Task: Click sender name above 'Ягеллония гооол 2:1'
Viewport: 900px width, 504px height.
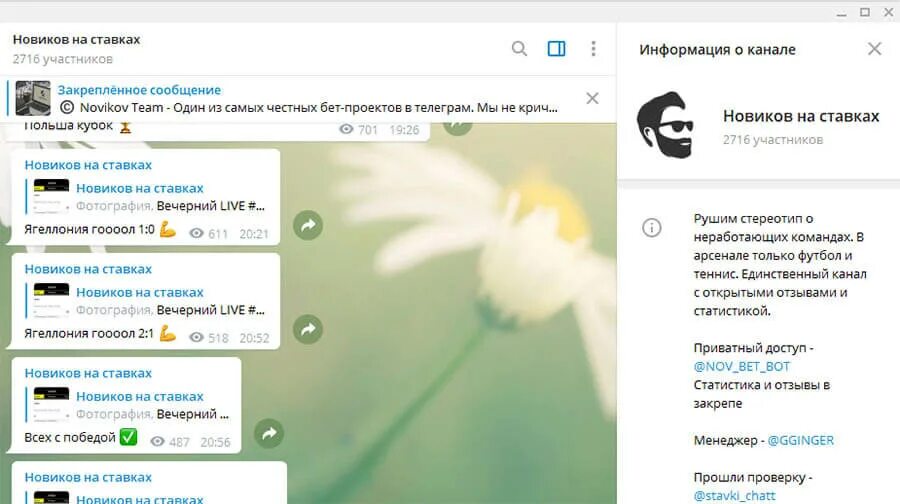Action: click(88, 269)
